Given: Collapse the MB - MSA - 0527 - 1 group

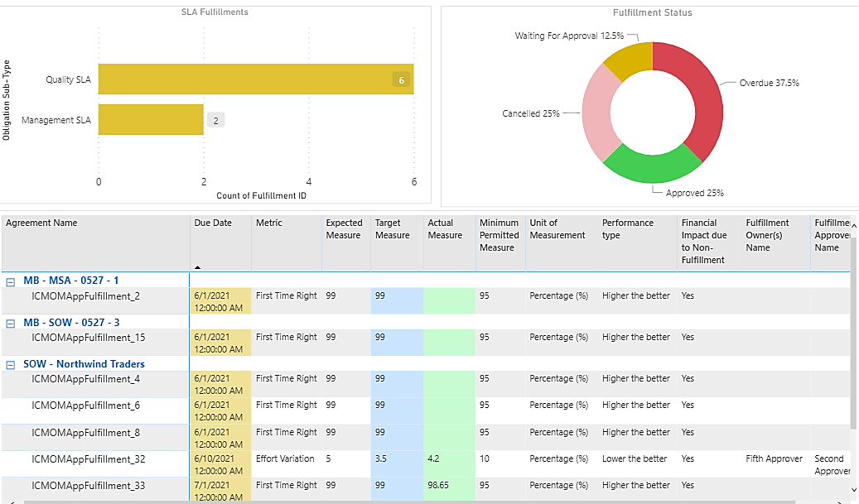Looking at the screenshot, I should (x=11, y=281).
